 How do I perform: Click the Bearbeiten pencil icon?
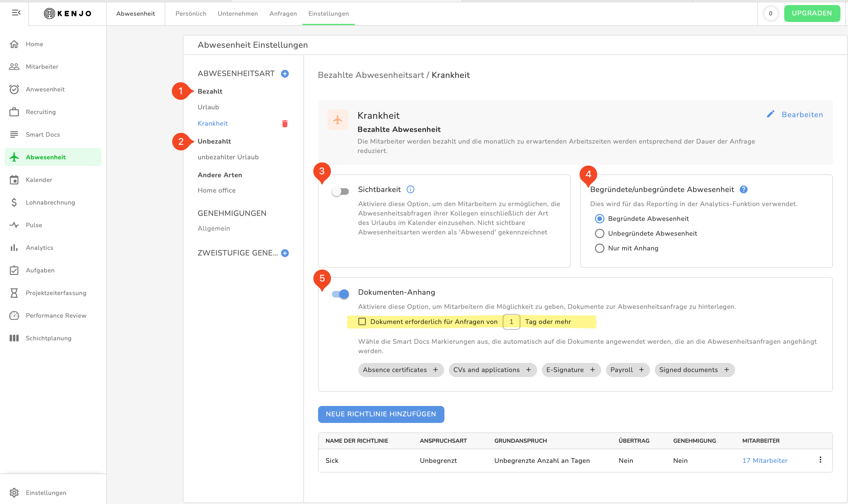pos(771,114)
